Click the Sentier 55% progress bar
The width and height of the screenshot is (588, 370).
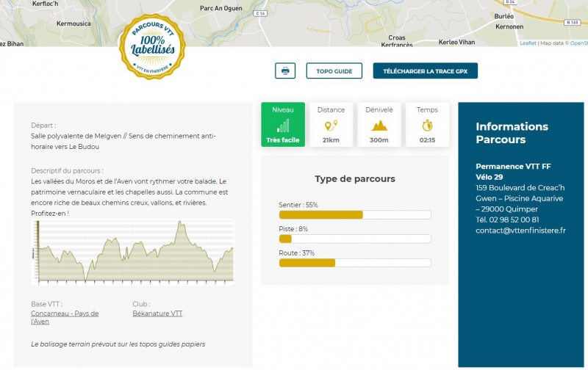pyautogui.click(x=355, y=215)
